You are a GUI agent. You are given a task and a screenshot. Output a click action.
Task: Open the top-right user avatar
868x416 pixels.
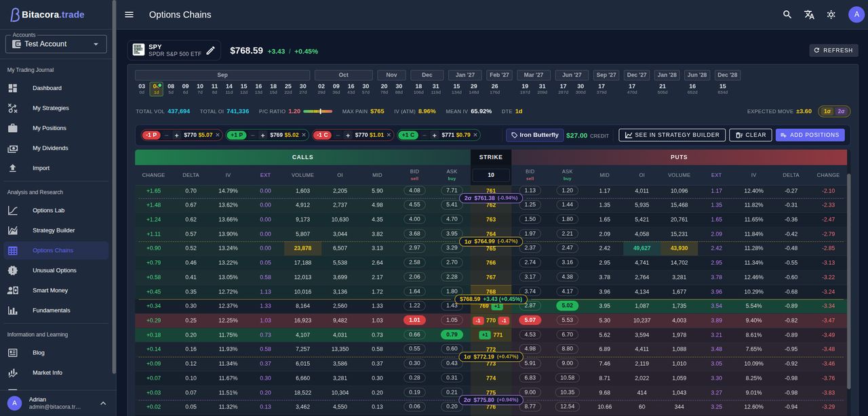click(856, 14)
